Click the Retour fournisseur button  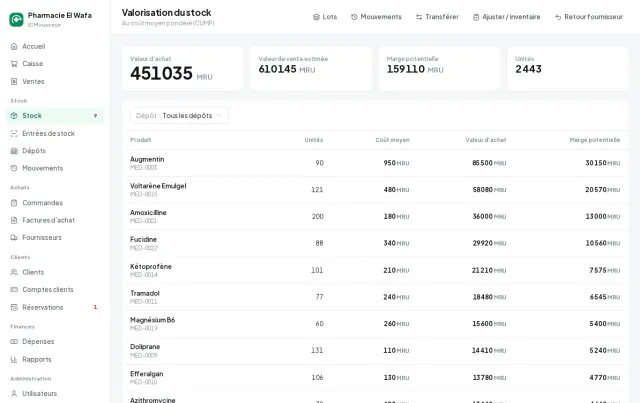(x=589, y=17)
